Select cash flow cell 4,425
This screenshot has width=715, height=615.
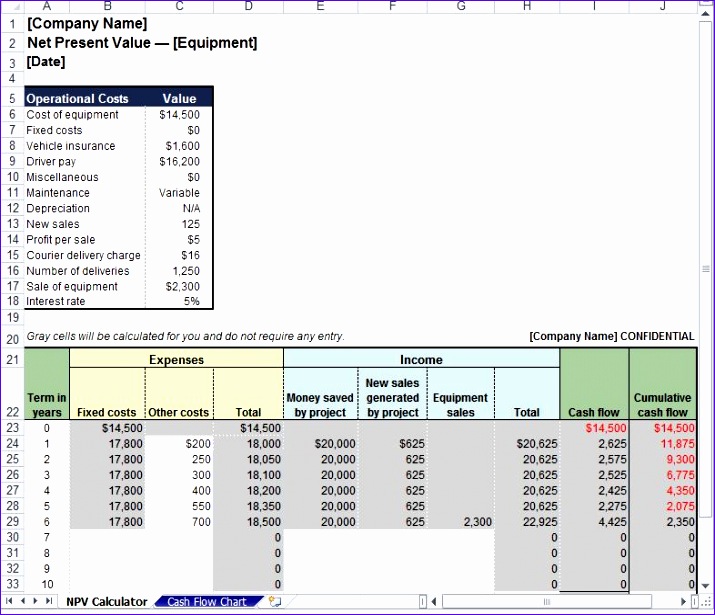click(594, 522)
